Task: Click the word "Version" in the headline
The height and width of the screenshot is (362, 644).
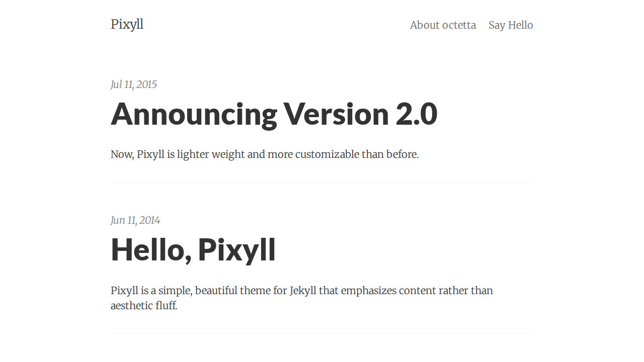Action: tap(336, 114)
